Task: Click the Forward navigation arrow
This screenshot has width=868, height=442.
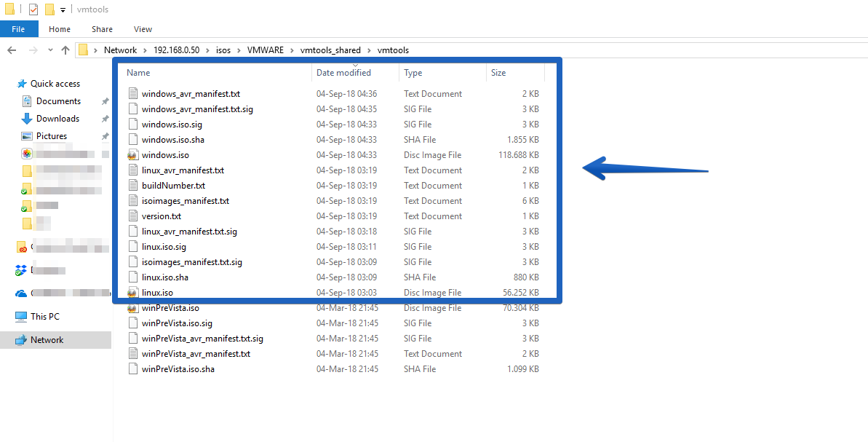Action: click(33, 50)
